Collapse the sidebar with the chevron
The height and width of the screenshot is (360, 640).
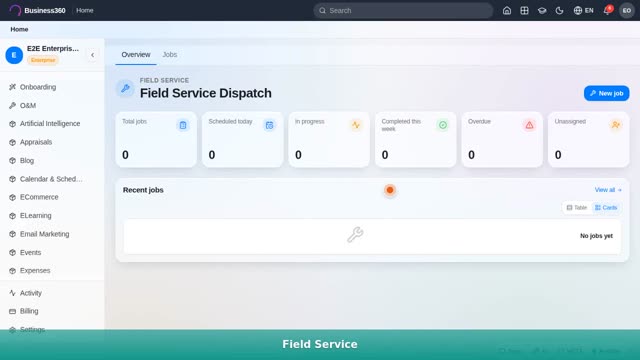click(x=93, y=55)
